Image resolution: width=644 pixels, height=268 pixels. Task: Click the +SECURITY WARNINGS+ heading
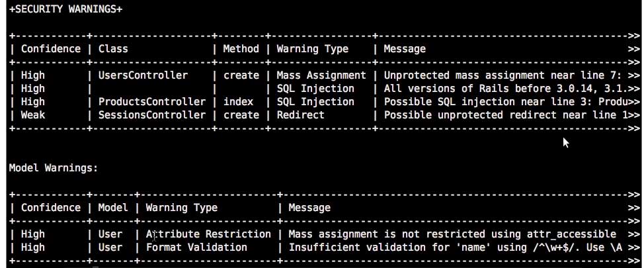coord(65,9)
